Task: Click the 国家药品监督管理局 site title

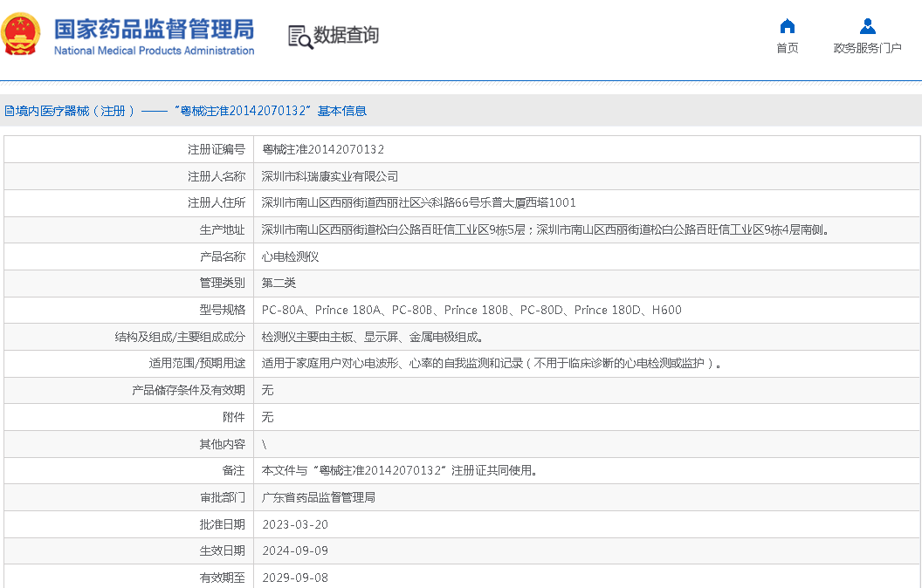Action: coord(154,29)
